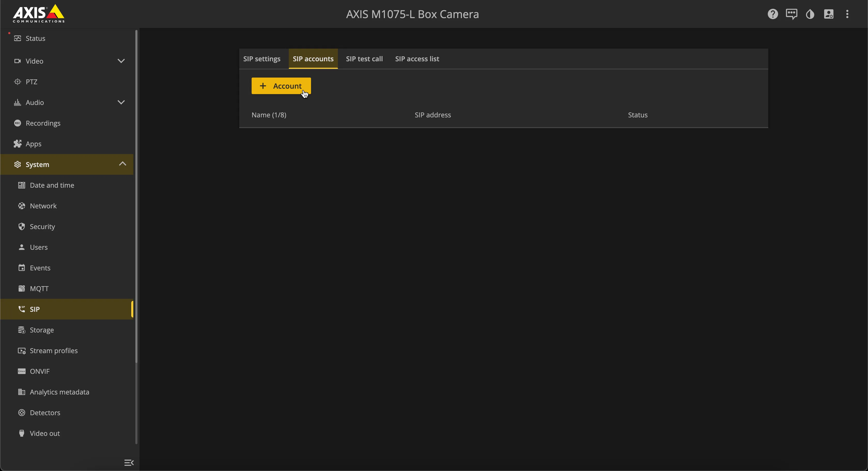Screen dimensions: 868x471
Task: Collapse the System menu chevron
Action: coord(122,164)
